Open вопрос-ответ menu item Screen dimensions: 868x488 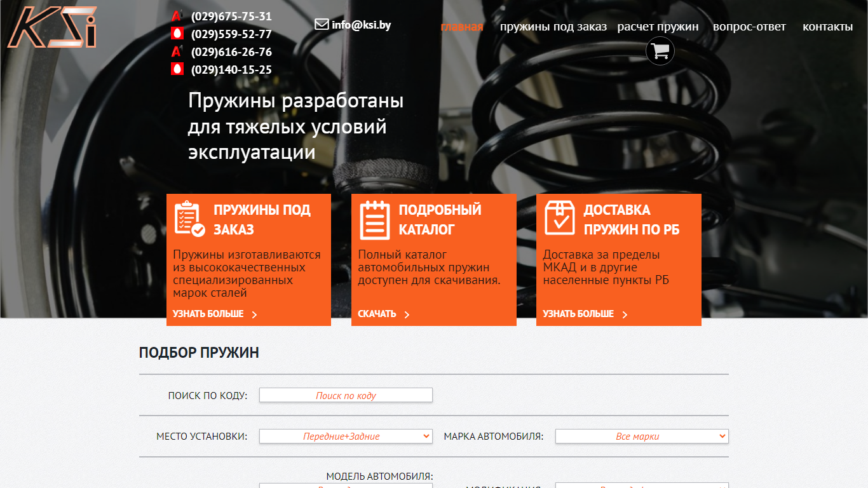click(749, 27)
